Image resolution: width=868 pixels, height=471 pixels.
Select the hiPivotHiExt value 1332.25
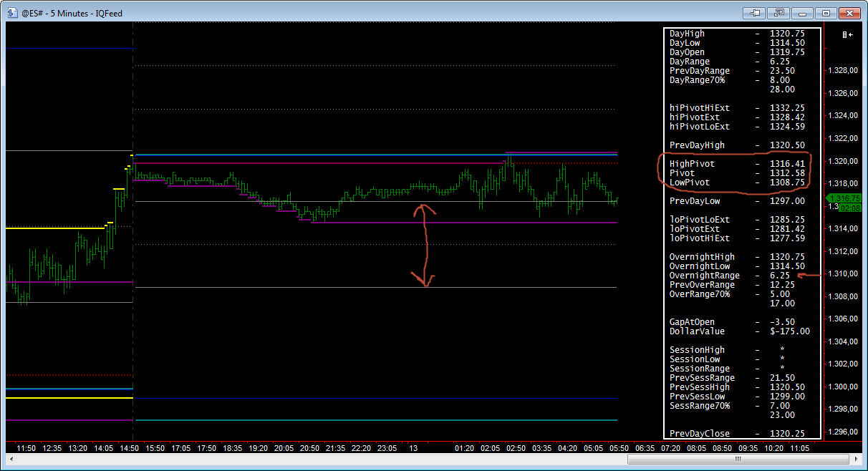pyautogui.click(x=787, y=108)
